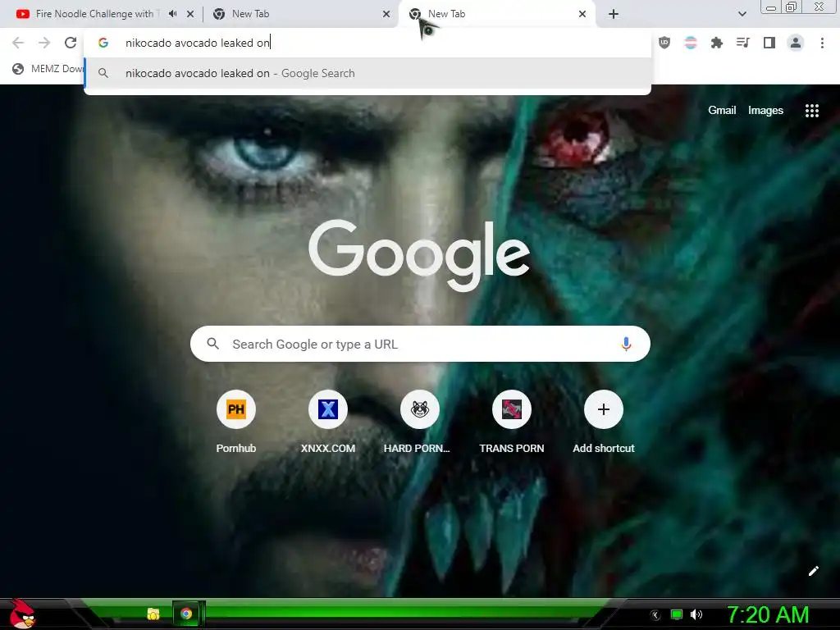Expand the tab search dropdown arrow
Screen dimensions: 840x630
point(742,14)
